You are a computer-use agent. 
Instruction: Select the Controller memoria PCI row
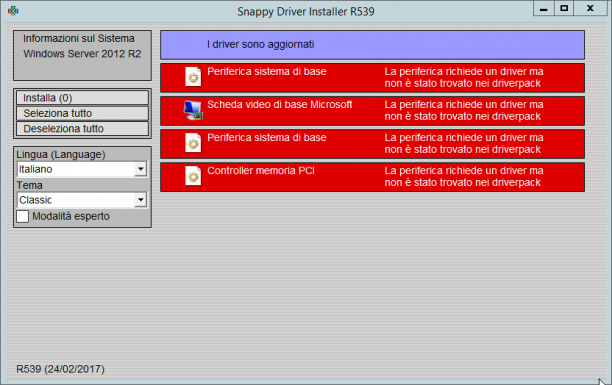372,177
